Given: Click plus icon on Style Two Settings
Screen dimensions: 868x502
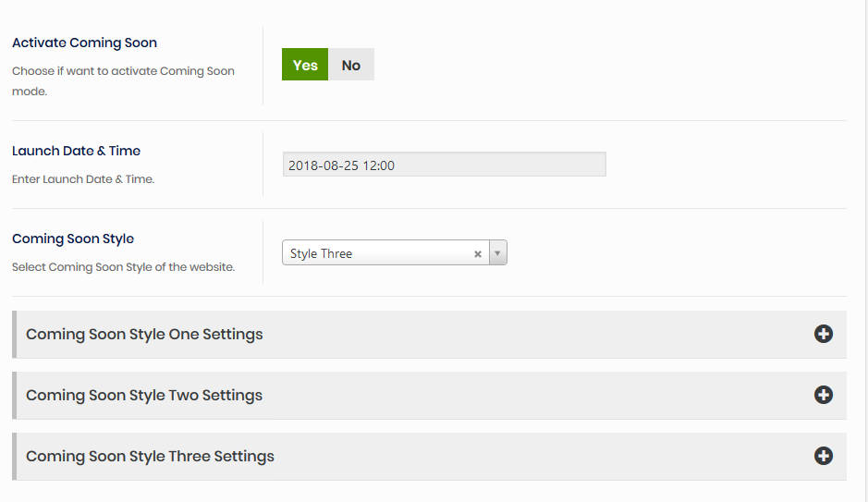Looking at the screenshot, I should click(x=823, y=395).
